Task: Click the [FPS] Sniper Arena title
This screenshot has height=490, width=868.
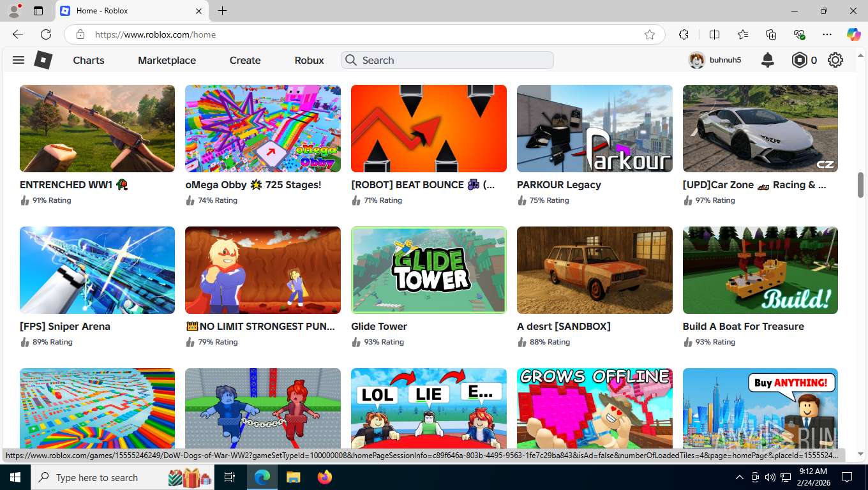Action: click(65, 326)
